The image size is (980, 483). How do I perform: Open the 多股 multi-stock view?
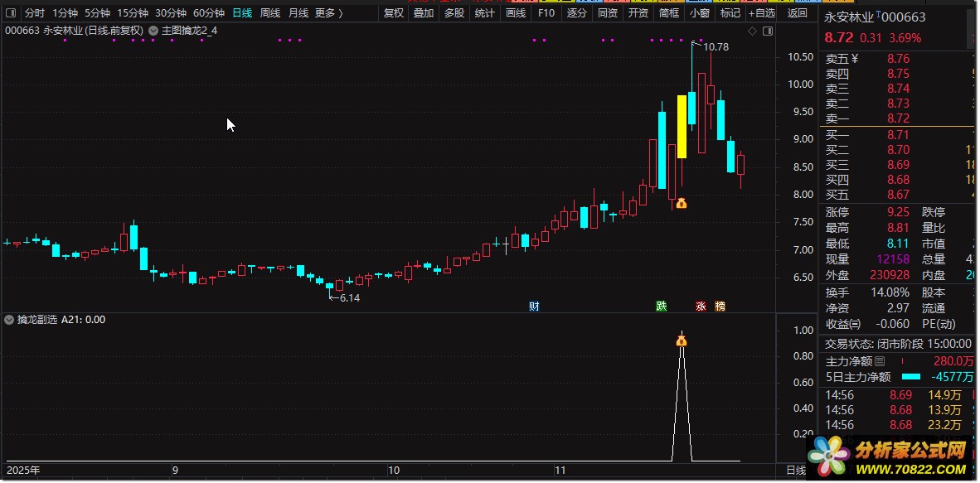(x=454, y=13)
